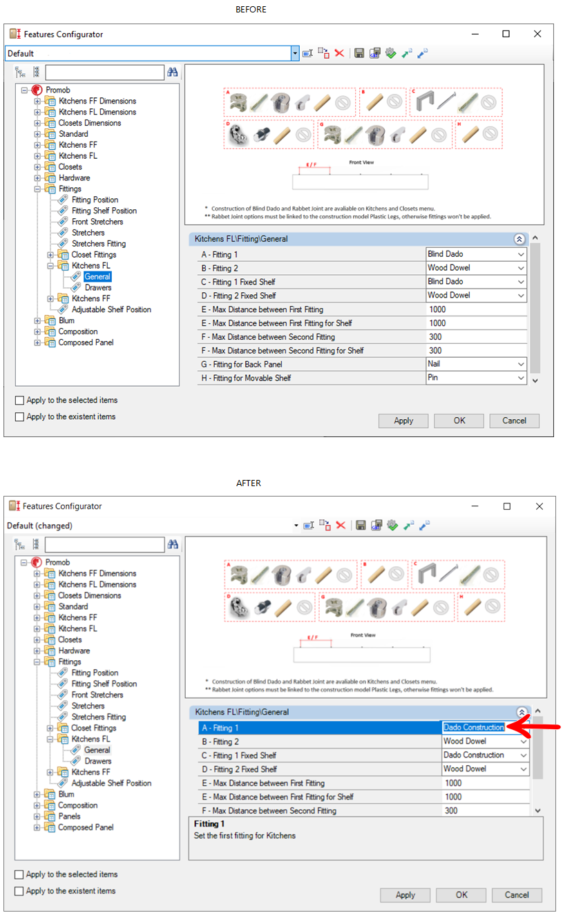Click tree search field in BEFORE window
The width and height of the screenshot is (563, 924).
(104, 72)
